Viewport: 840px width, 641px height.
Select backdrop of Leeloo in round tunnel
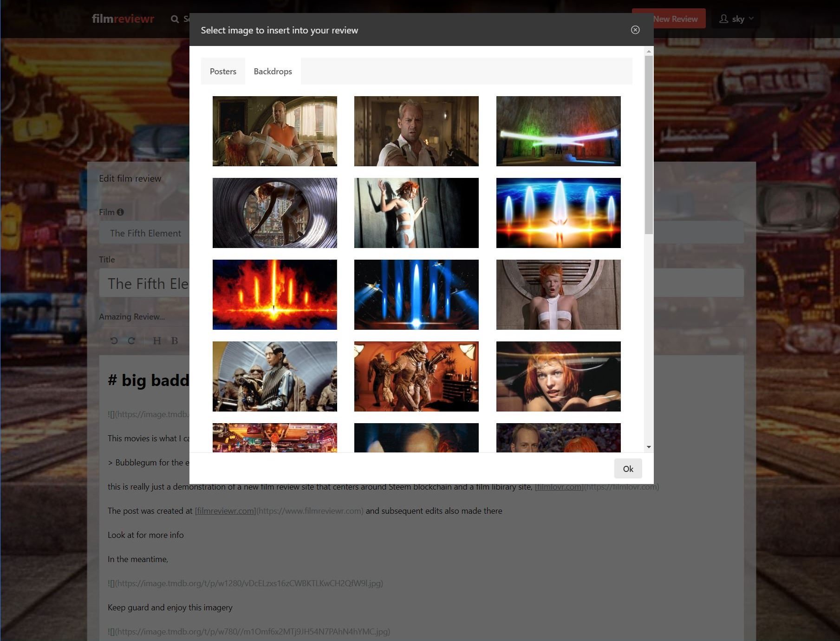[275, 213]
